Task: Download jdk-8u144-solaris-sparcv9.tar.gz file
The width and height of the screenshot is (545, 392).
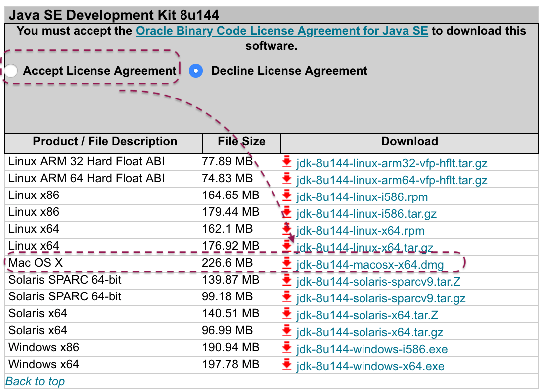Action: coord(381,298)
